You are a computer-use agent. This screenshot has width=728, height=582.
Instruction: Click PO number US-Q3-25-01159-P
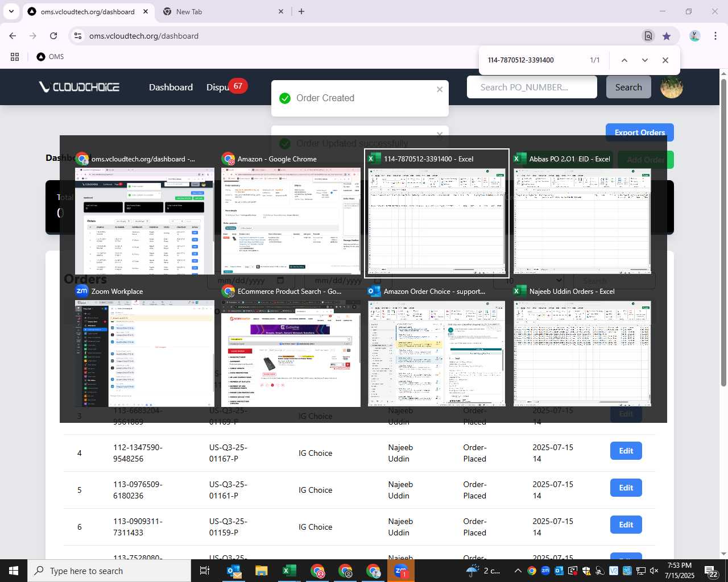[228, 527]
